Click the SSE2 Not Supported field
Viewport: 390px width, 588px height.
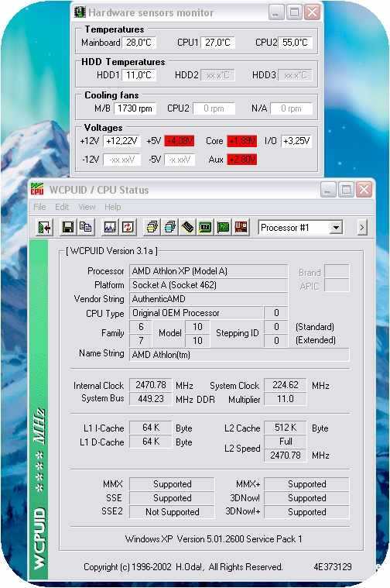[x=172, y=512]
